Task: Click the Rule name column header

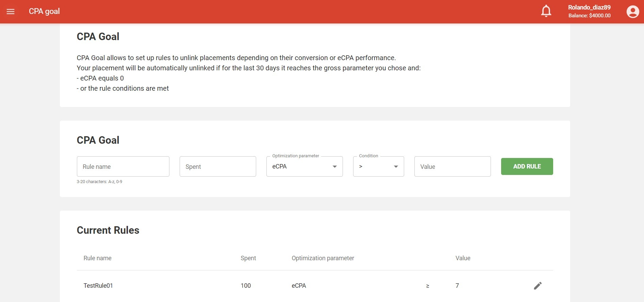Action: pyautogui.click(x=98, y=258)
